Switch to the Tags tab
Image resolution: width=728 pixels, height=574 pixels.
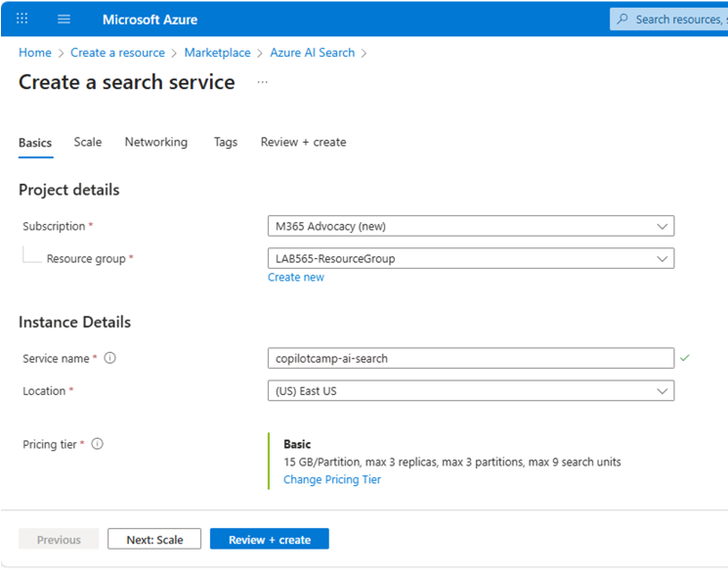point(226,142)
